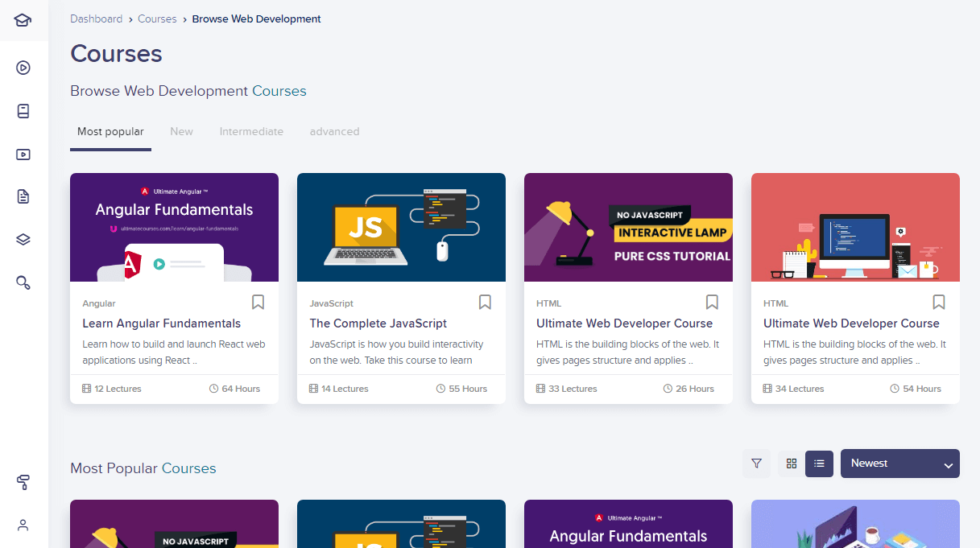Switch to grid view layout
The height and width of the screenshot is (548, 980).
tap(792, 464)
